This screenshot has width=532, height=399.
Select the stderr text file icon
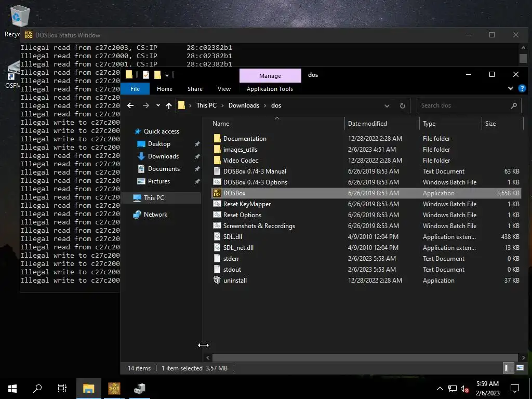click(217, 259)
